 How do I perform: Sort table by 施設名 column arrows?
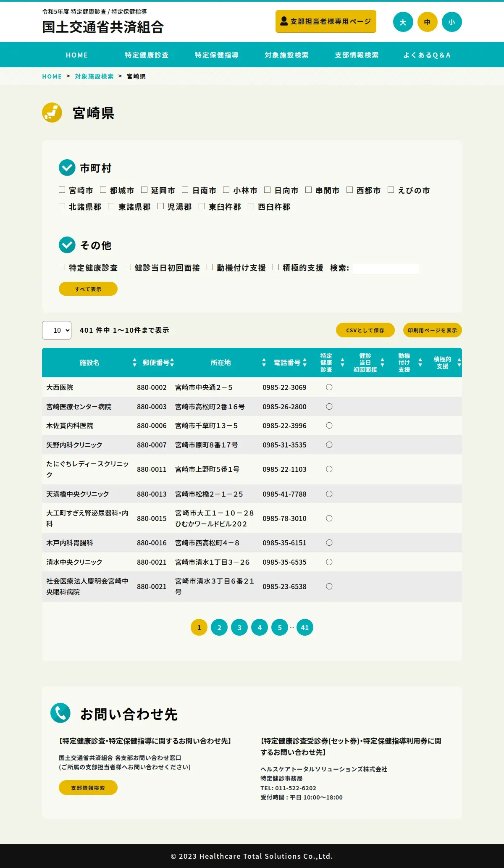point(134,363)
